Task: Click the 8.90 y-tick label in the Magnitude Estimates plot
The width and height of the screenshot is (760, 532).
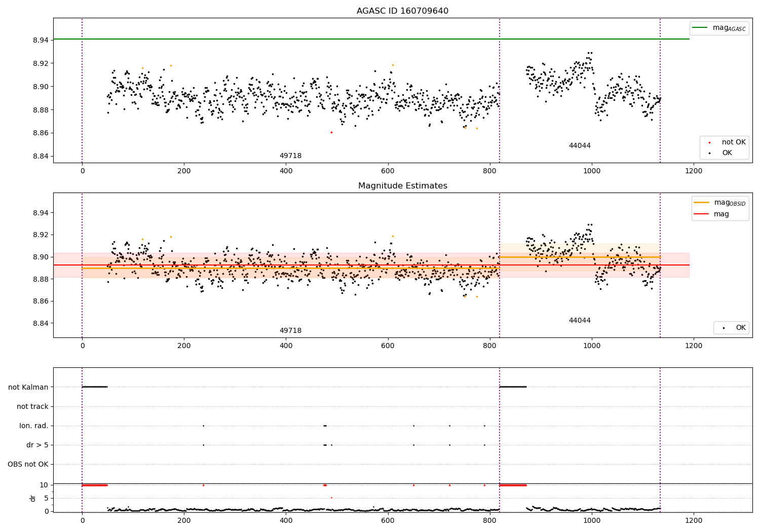Action: [x=41, y=257]
